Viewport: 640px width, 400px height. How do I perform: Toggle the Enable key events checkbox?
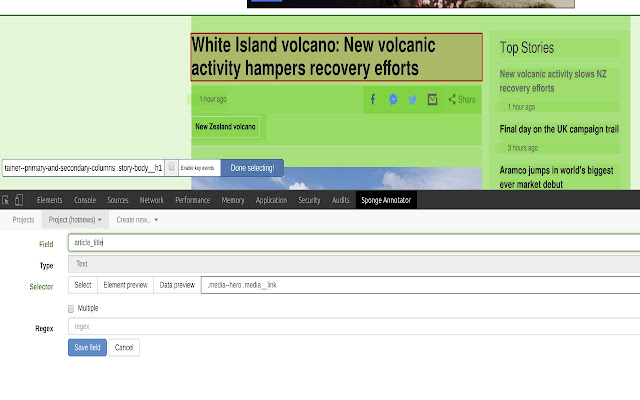(171, 167)
